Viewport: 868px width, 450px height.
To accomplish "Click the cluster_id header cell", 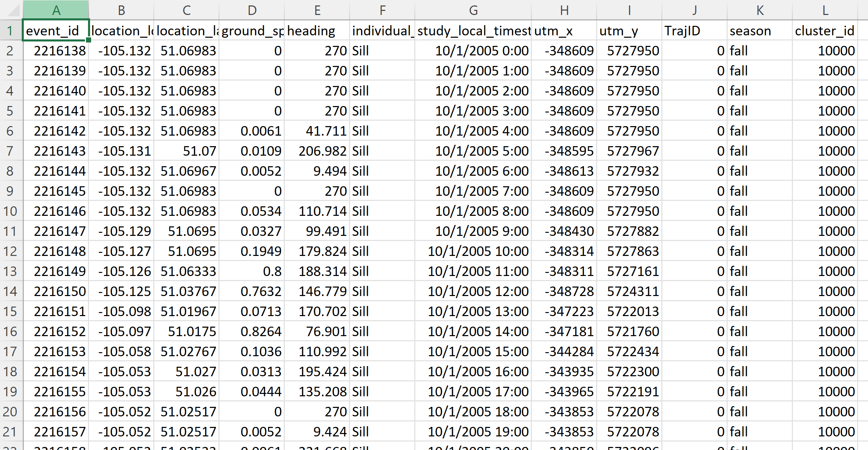I will coord(825,31).
